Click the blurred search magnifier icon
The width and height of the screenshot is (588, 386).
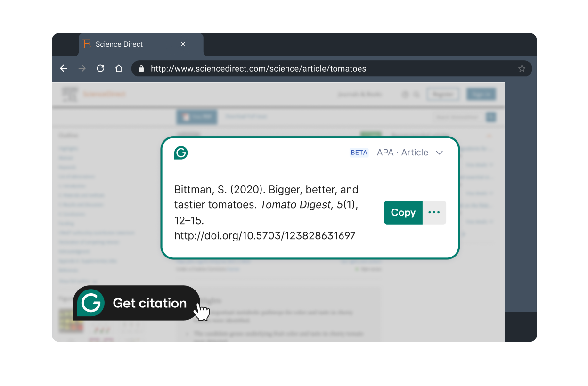coord(416,95)
